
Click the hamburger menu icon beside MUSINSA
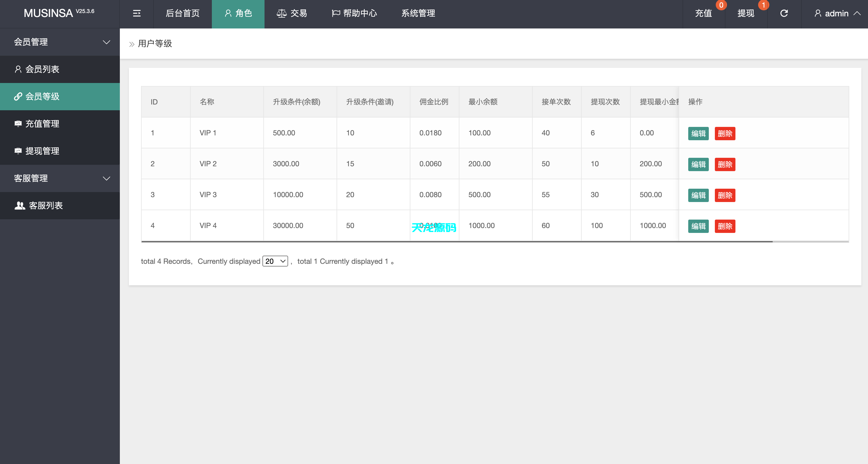[x=136, y=13]
